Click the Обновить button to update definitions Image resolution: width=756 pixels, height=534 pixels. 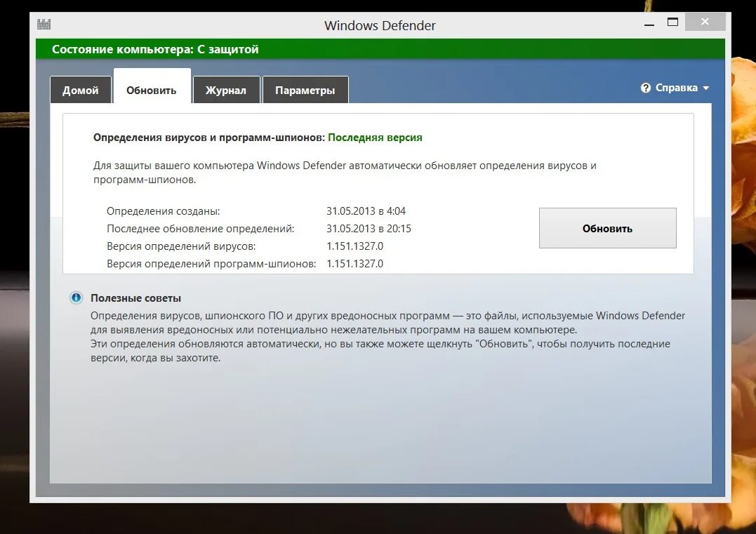pos(607,227)
